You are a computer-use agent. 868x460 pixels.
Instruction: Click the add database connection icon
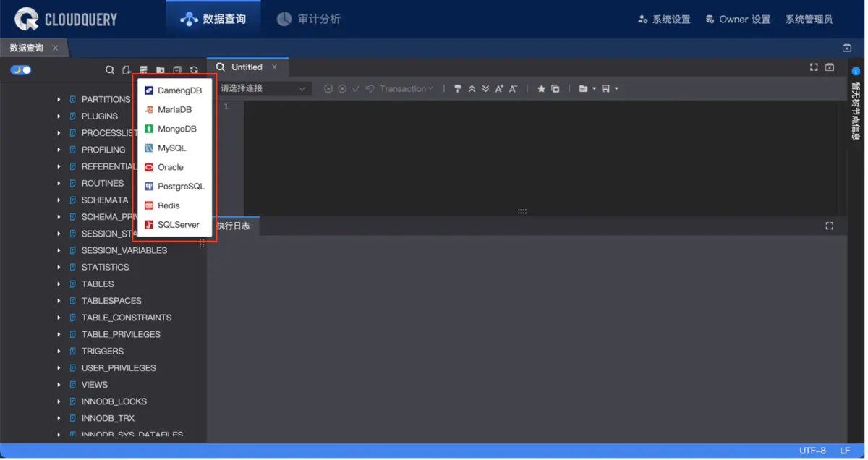point(143,70)
